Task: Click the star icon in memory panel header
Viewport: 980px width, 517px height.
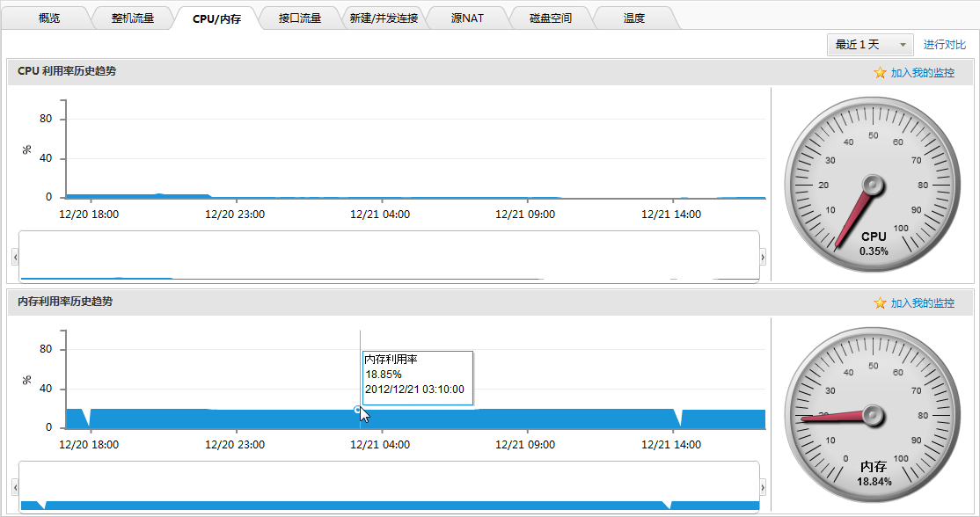Action: tap(880, 302)
